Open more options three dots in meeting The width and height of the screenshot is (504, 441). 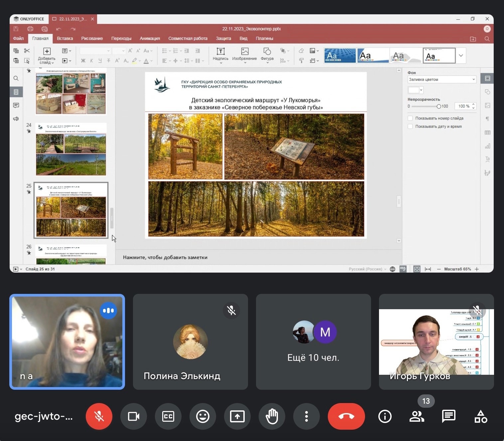[307, 416]
